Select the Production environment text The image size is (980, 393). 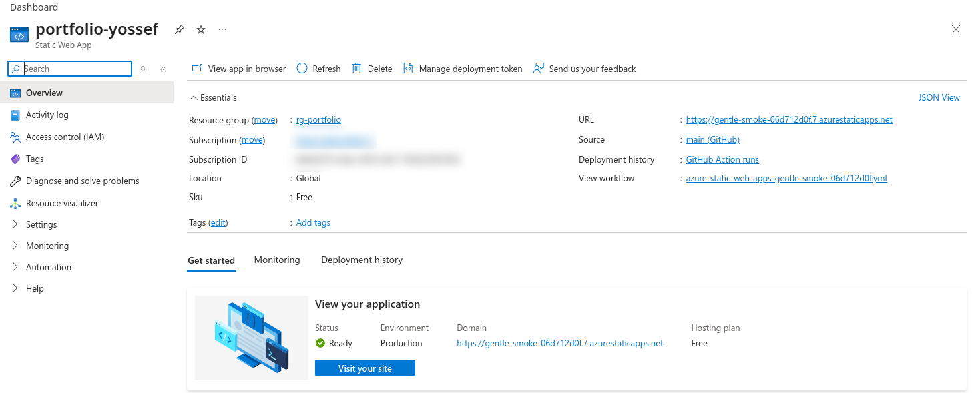click(401, 343)
